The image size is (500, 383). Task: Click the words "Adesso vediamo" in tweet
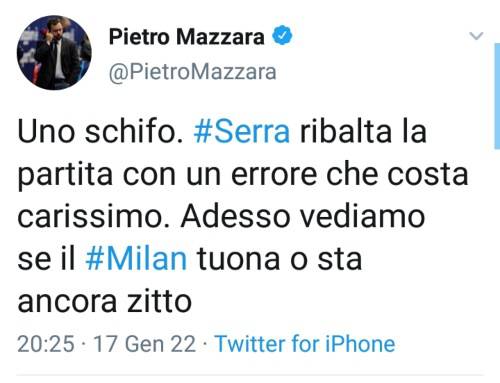pyautogui.click(x=303, y=217)
